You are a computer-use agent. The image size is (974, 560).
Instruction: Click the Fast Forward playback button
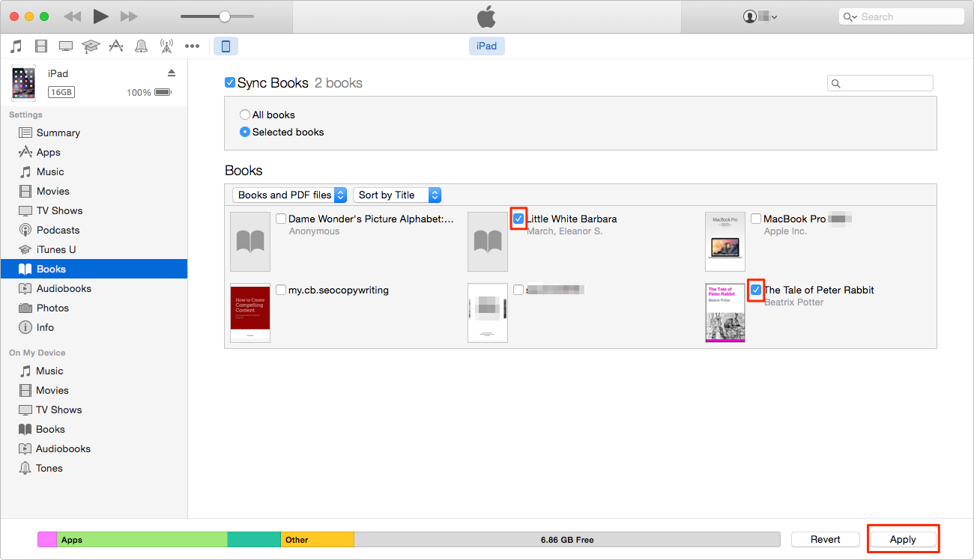pos(129,16)
